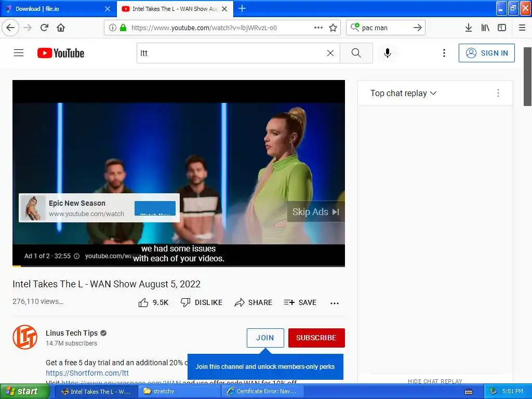Click the system tray icon beside the clock
The width and height of the screenshot is (532, 399).
point(493,392)
